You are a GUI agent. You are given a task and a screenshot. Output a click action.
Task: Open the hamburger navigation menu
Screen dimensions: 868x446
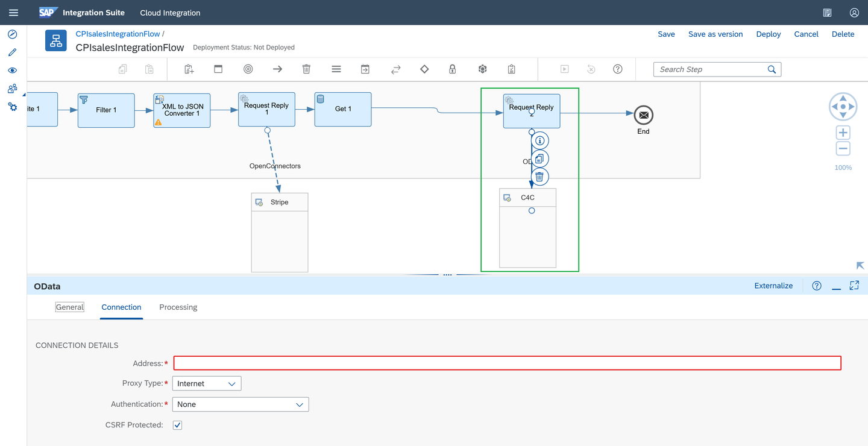tap(13, 13)
